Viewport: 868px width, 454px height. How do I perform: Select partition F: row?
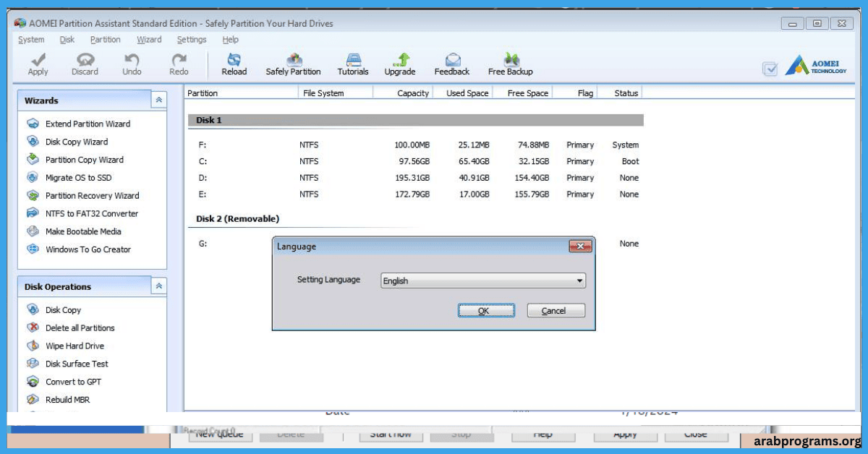coord(416,145)
